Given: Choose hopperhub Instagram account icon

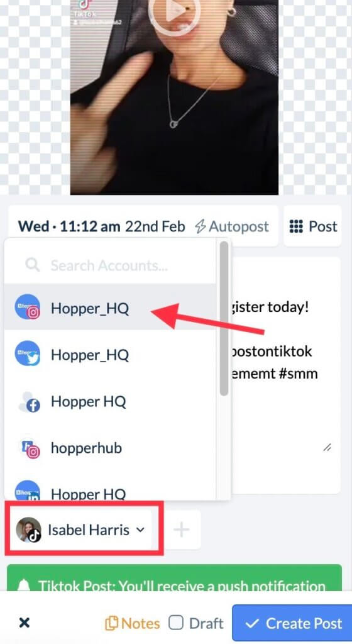Looking at the screenshot, I should [x=28, y=448].
